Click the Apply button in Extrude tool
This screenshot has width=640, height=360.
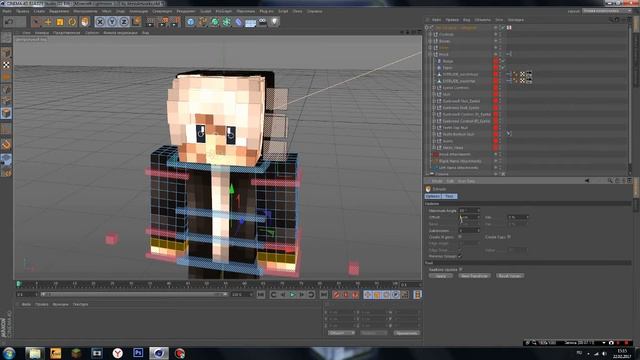point(441,276)
